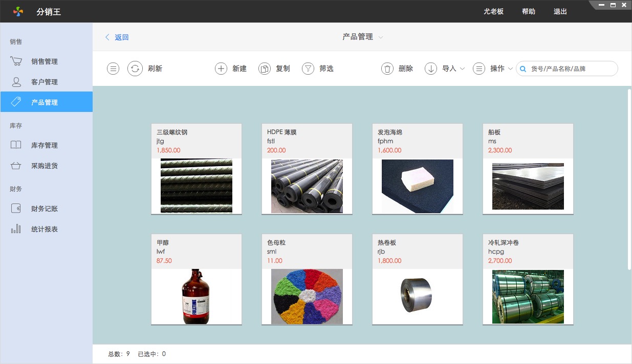
Task: Click the bar chart statistics report icon
Action: click(16, 229)
